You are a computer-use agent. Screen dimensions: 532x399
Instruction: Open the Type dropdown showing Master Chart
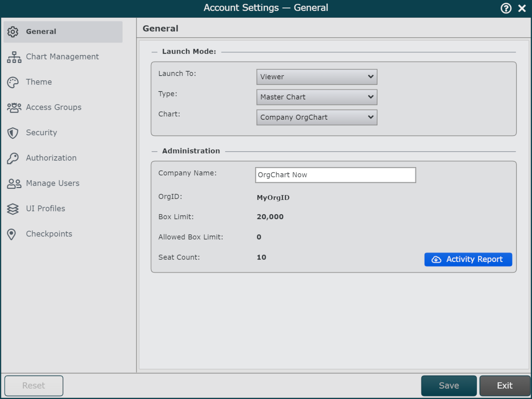317,97
